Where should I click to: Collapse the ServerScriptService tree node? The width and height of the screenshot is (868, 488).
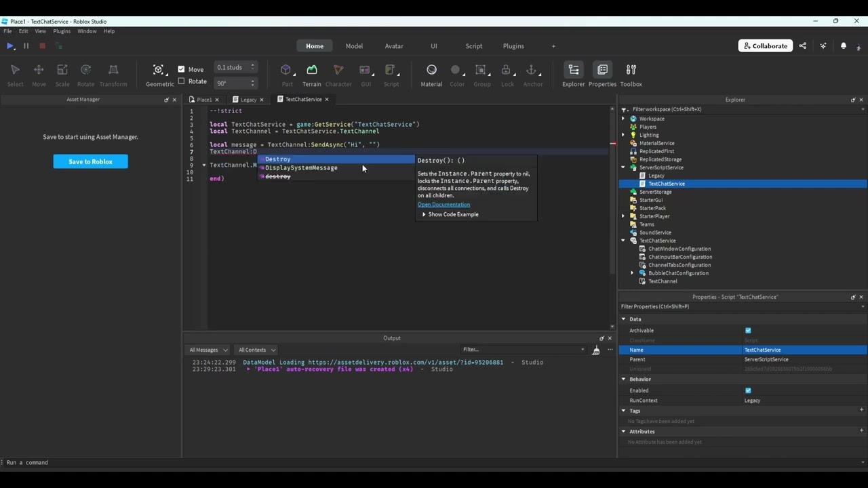(623, 167)
